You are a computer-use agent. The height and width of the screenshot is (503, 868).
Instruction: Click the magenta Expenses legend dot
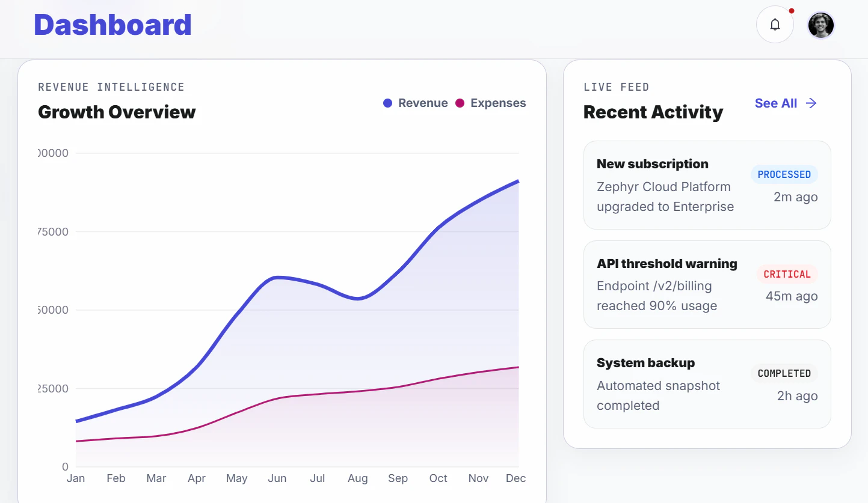[460, 103]
